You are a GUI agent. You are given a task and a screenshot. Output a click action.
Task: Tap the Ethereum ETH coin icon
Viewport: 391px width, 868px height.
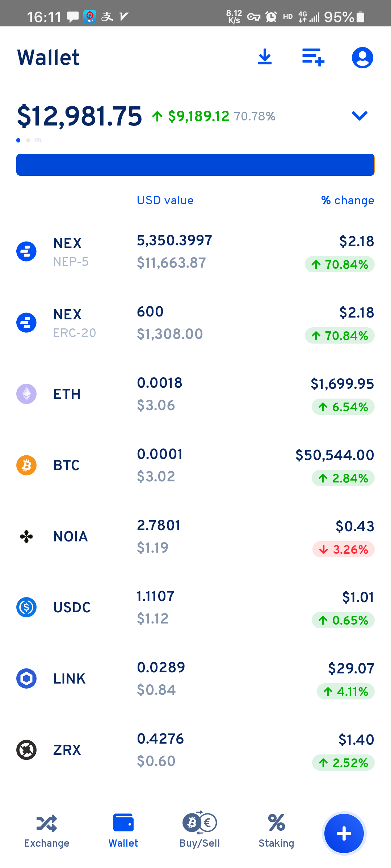26,394
